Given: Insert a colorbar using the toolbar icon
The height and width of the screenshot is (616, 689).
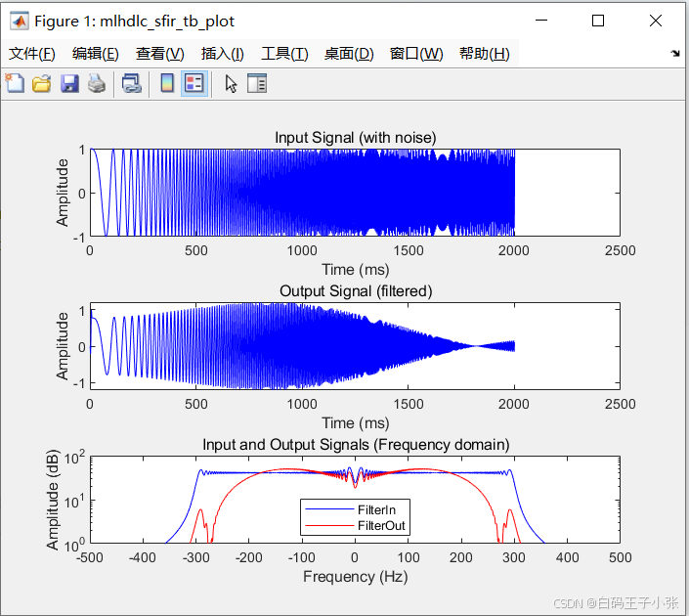Looking at the screenshot, I should [167, 83].
